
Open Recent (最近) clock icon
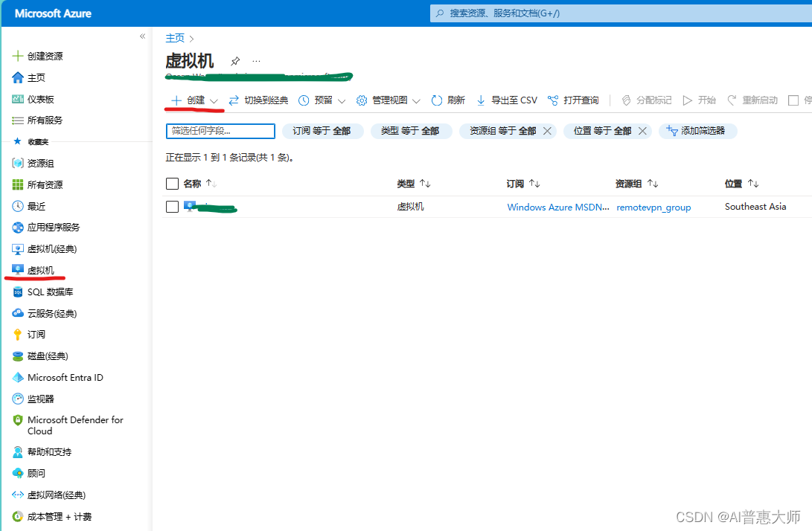pos(18,206)
